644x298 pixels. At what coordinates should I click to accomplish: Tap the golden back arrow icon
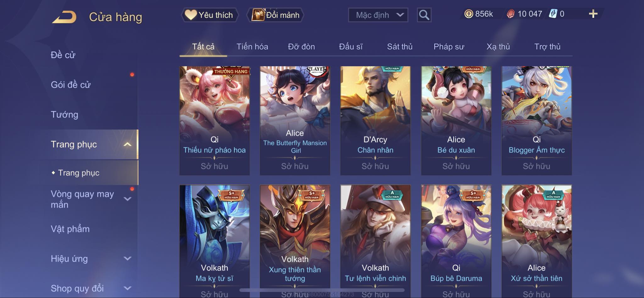[64, 17]
